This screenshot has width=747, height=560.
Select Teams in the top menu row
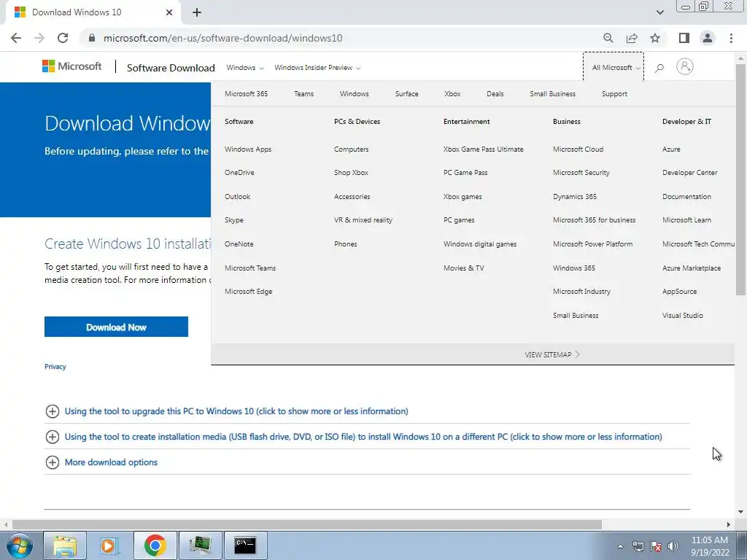click(304, 94)
